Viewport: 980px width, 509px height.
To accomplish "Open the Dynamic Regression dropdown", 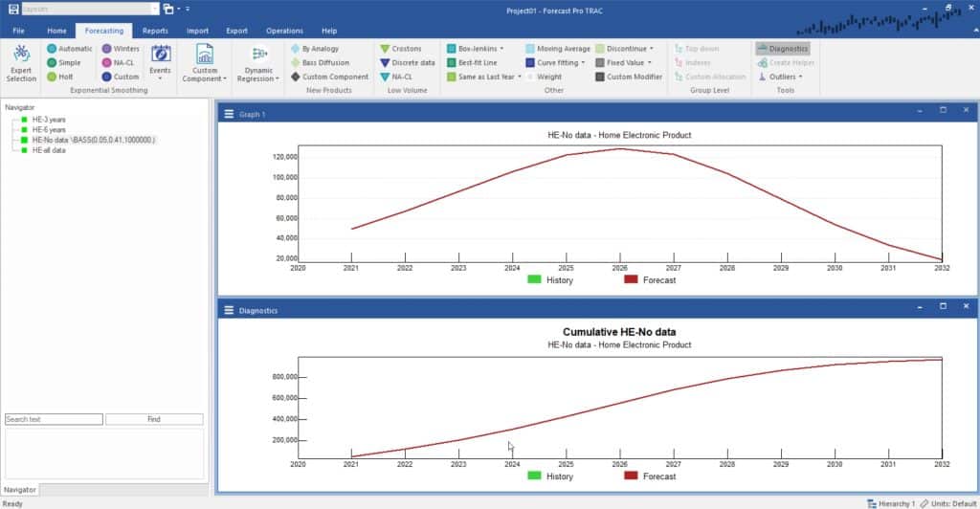I will tap(258, 62).
